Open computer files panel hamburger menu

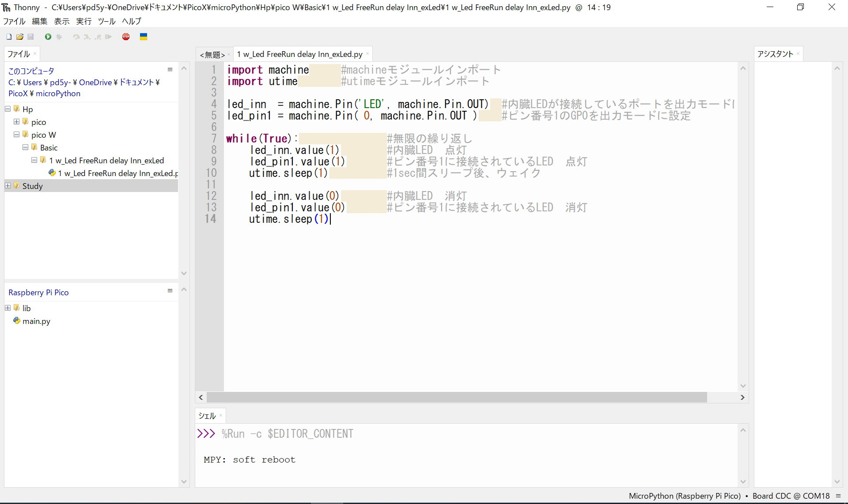170,70
